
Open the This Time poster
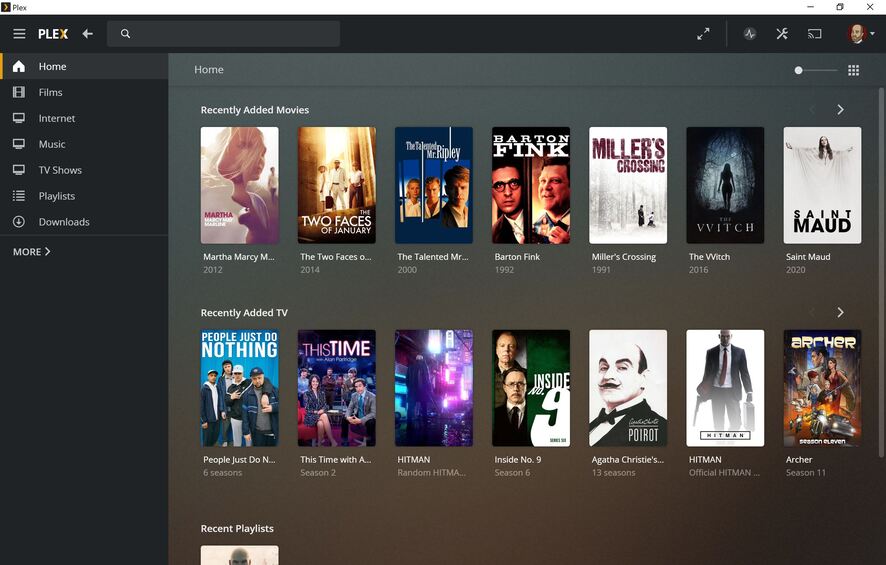point(337,388)
